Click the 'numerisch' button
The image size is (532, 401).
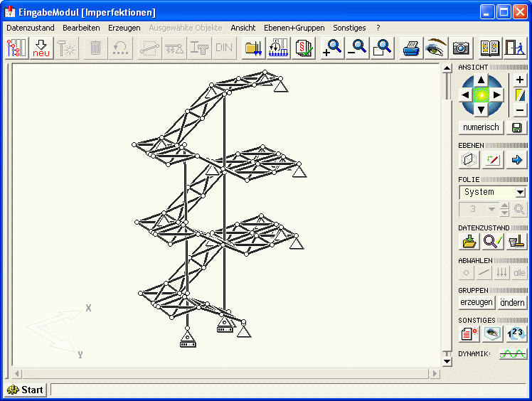[481, 128]
